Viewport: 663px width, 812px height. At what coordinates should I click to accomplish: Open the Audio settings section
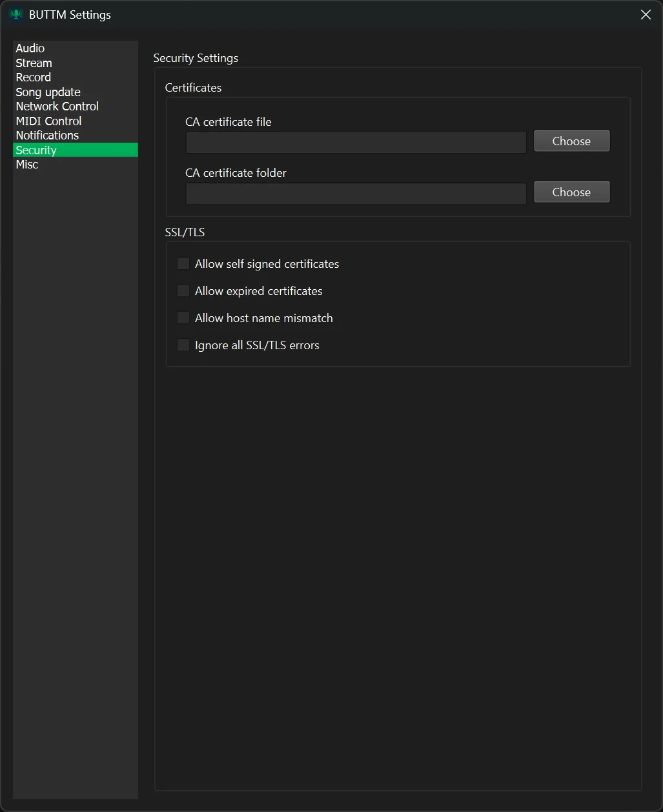(x=30, y=48)
